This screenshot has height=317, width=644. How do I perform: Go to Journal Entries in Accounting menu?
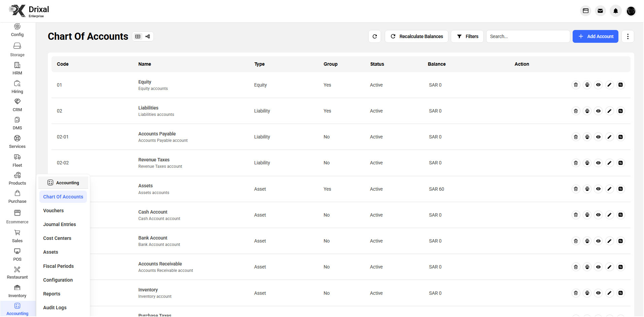point(59,224)
